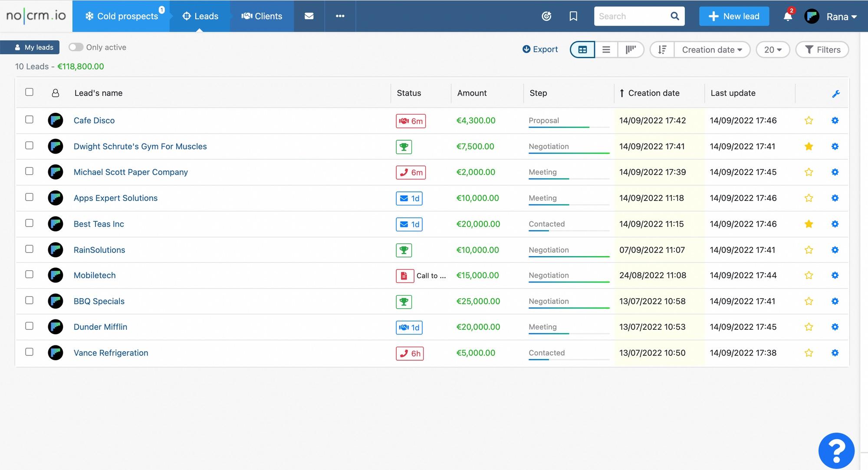The height and width of the screenshot is (470, 868).
Task: Select the master checkbox in header
Action: [30, 92]
